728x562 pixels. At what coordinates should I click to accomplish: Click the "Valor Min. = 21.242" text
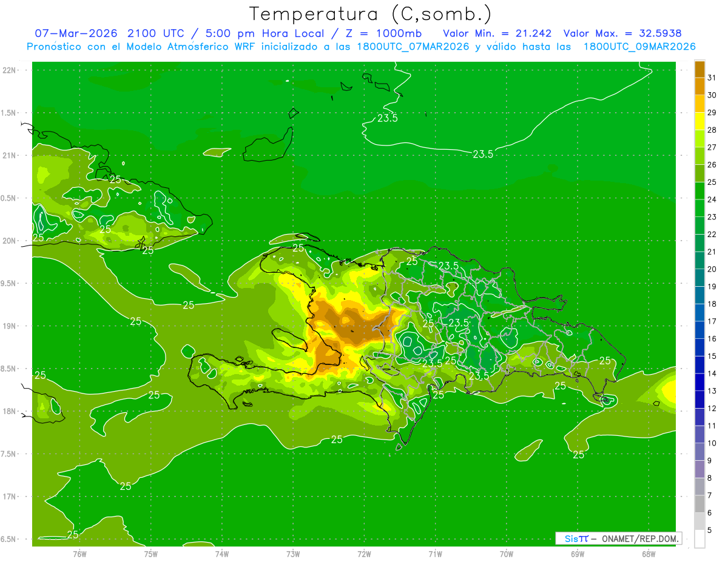(x=497, y=33)
